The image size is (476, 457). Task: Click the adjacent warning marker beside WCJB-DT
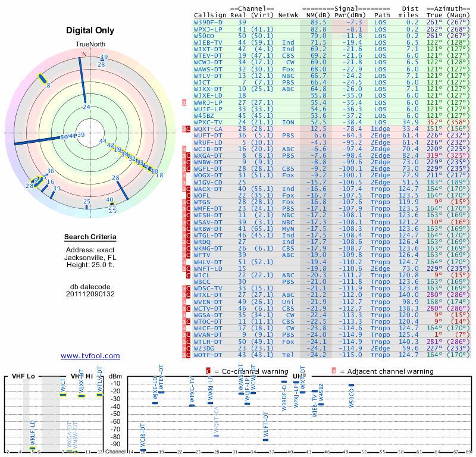pyautogui.click(x=184, y=149)
